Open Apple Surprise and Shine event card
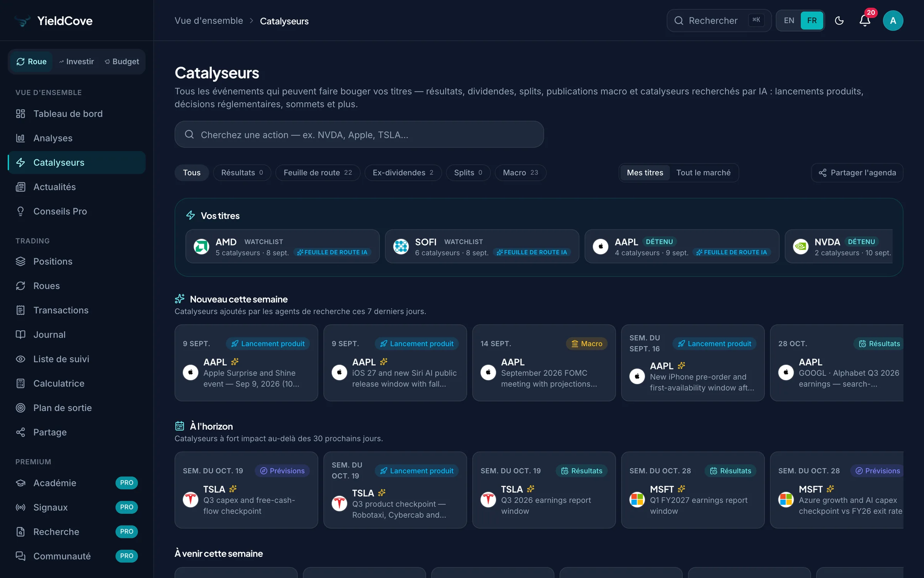This screenshot has width=924, height=578. (x=246, y=363)
